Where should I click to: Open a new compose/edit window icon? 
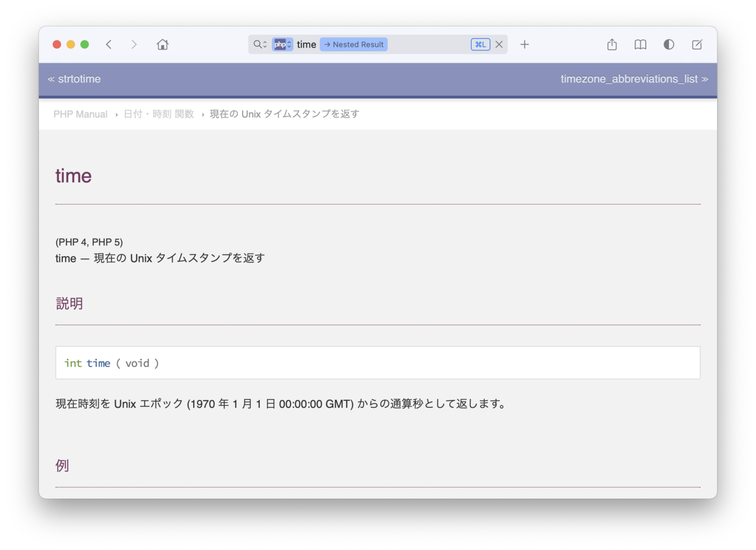pyautogui.click(x=696, y=44)
